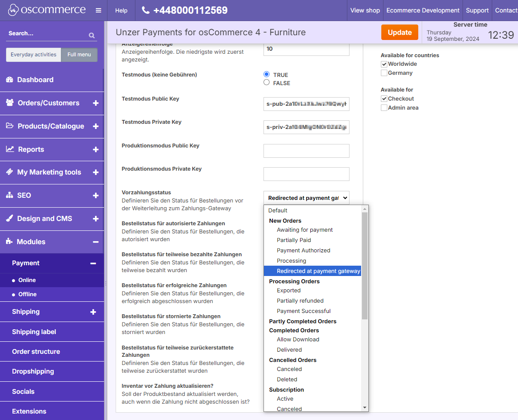
Task: Click the orange Update button
Action: (x=400, y=32)
